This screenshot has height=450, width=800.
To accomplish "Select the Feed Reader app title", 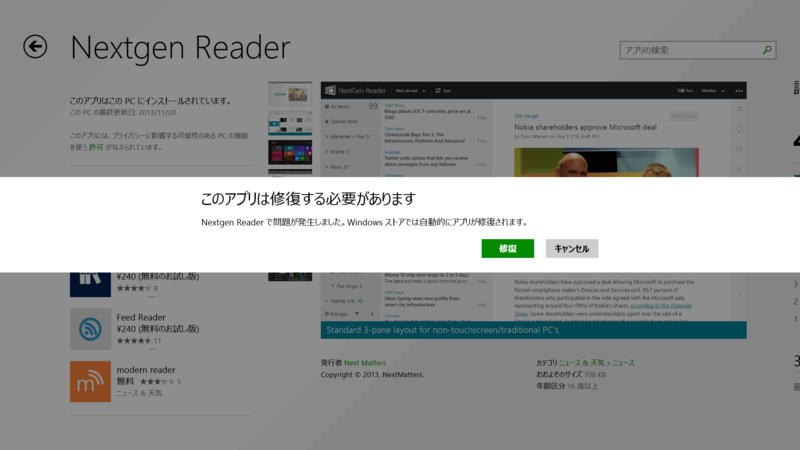I will (x=141, y=317).
